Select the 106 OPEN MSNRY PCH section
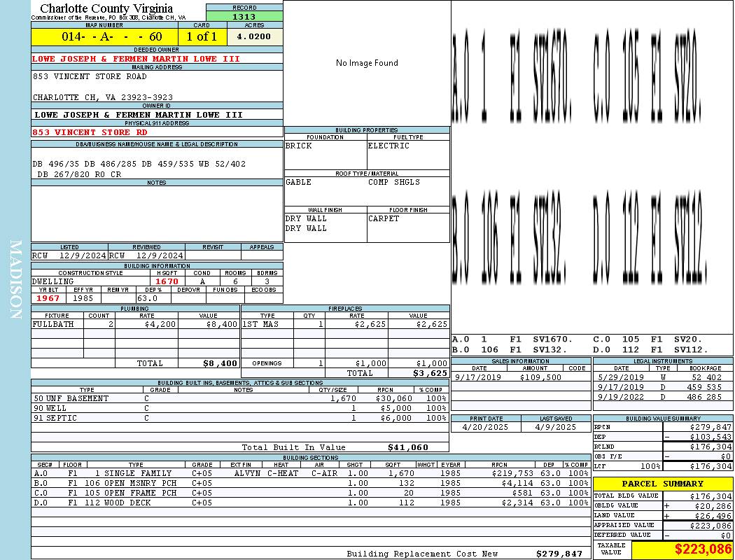The width and height of the screenshot is (735, 560). click(x=311, y=483)
